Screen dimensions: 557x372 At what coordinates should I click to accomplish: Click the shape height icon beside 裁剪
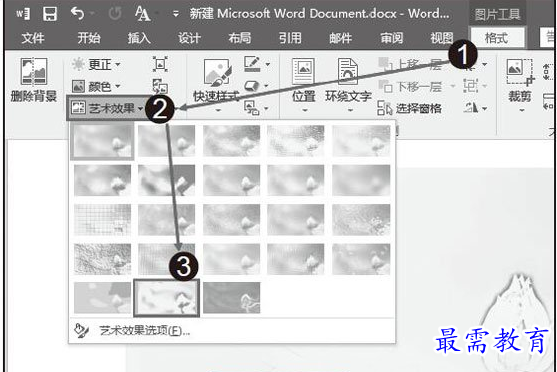pyautogui.click(x=548, y=71)
